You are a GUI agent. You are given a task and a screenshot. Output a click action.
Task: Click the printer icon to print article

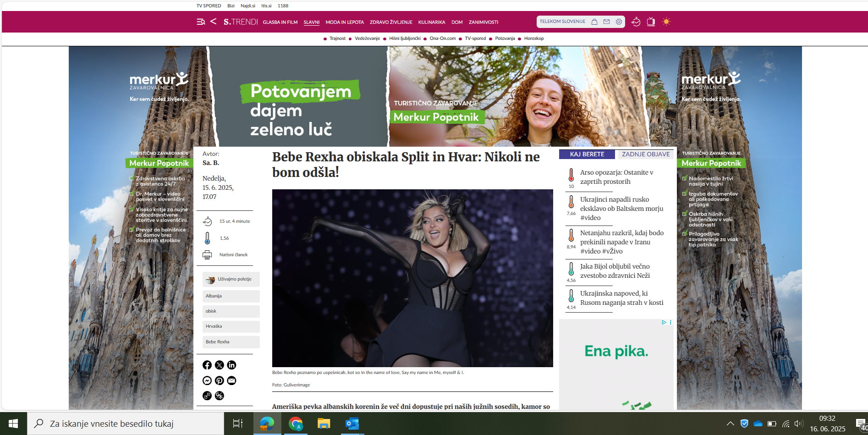pyautogui.click(x=207, y=255)
